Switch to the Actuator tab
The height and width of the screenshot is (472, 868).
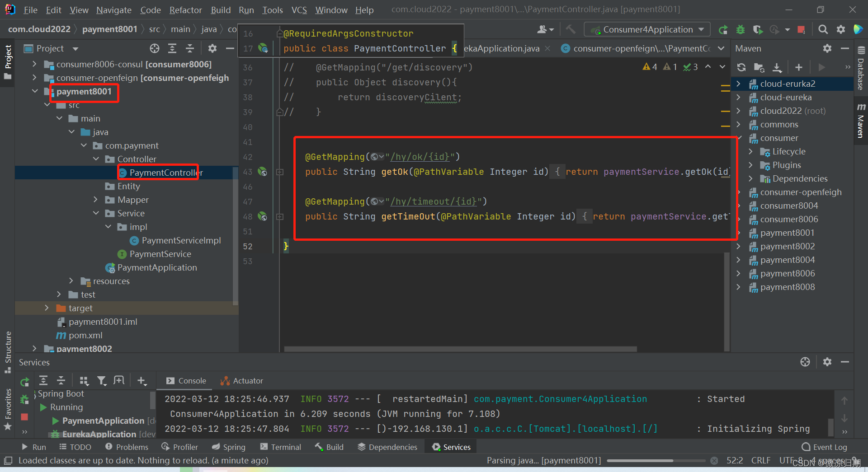point(242,381)
